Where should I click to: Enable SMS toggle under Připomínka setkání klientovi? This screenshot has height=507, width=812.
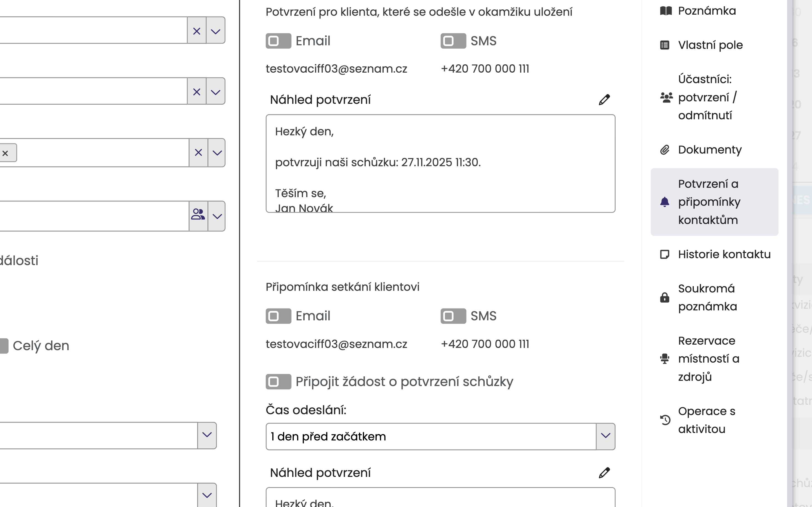[x=453, y=316]
